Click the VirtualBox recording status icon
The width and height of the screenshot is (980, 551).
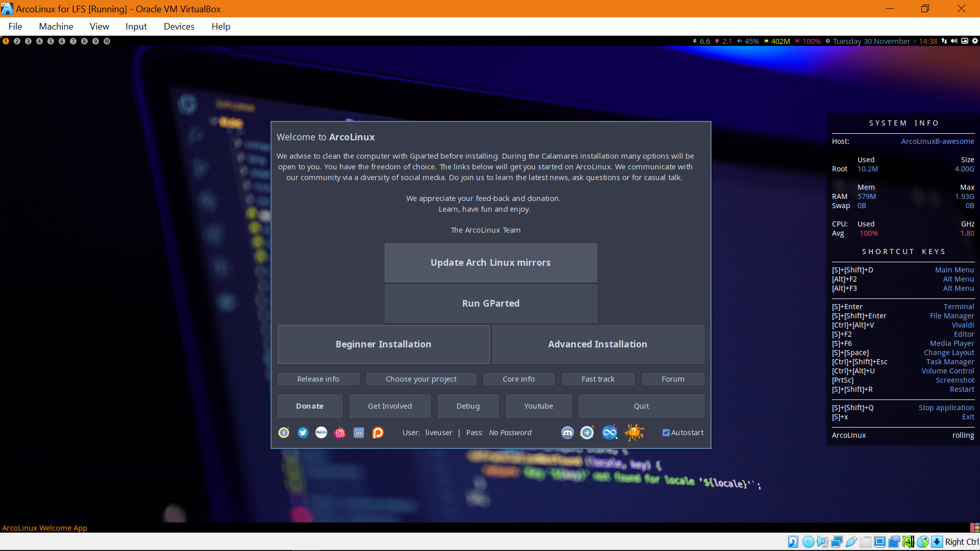click(894, 542)
